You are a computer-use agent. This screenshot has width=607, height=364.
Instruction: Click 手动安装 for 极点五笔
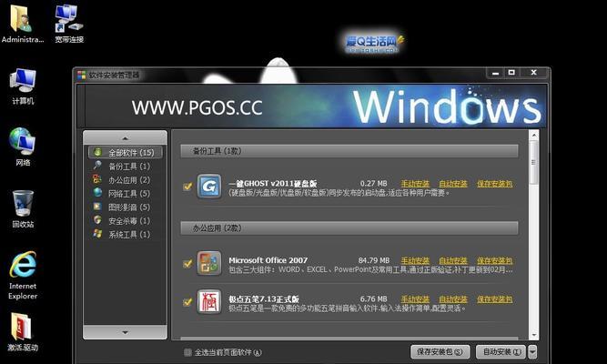[x=415, y=299]
